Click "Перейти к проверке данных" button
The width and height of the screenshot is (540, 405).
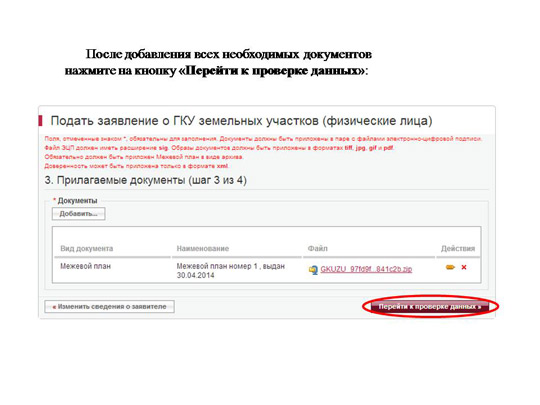pyautogui.click(x=430, y=307)
